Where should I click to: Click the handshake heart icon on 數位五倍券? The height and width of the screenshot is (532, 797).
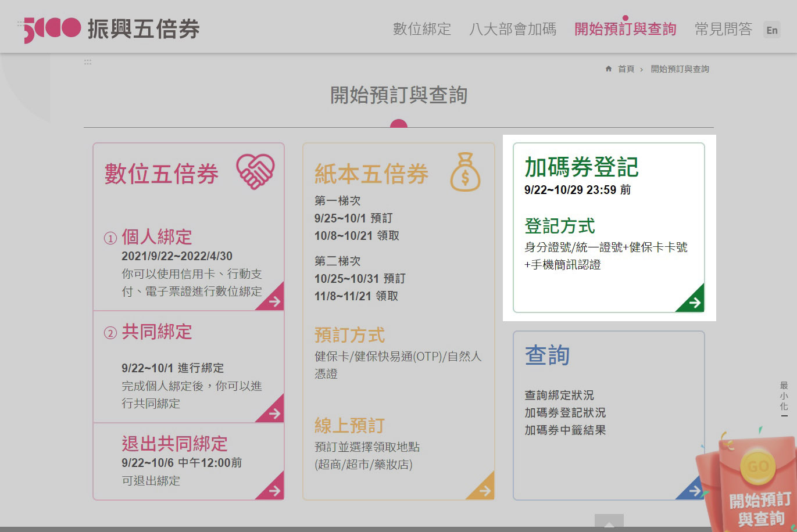(255, 171)
